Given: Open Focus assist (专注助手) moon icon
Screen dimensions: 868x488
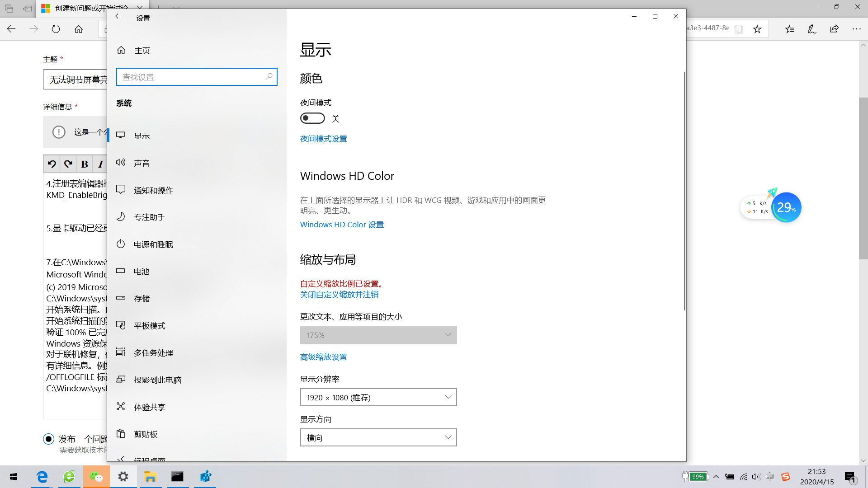Looking at the screenshot, I should coord(121,217).
